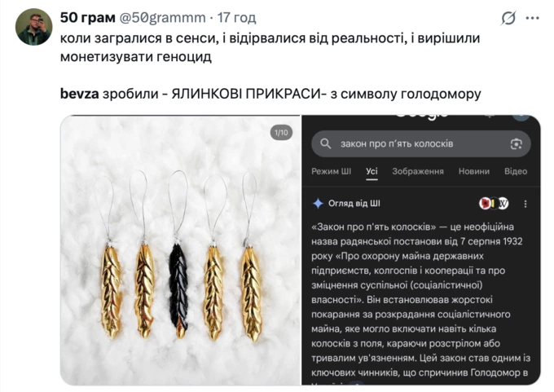Switch to the Режим ШІ tab
The image size is (554, 392).
(332, 171)
